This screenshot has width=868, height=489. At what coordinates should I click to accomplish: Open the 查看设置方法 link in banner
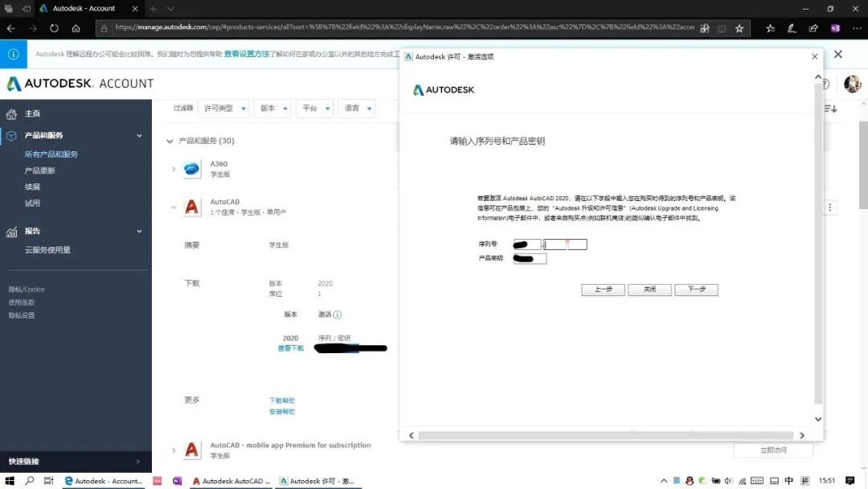247,54
